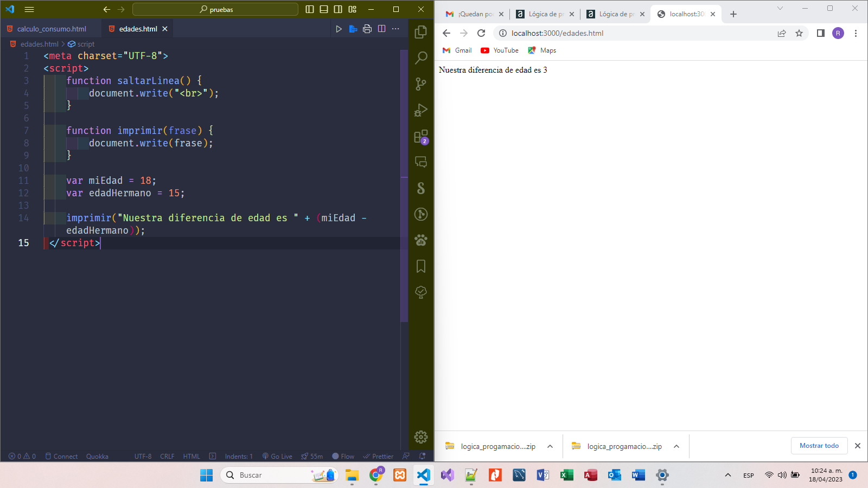
Task: Close the Chrome downloads bar
Action: [858, 446]
